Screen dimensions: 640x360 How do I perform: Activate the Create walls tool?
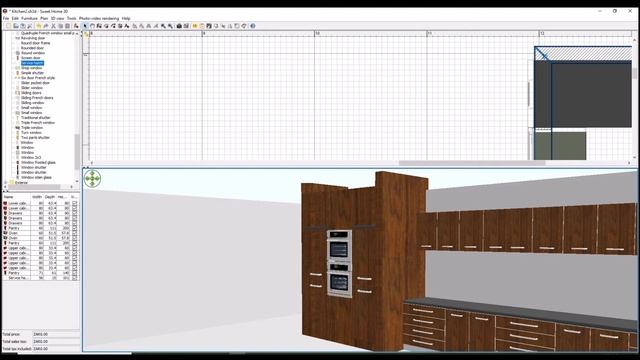(99, 26)
